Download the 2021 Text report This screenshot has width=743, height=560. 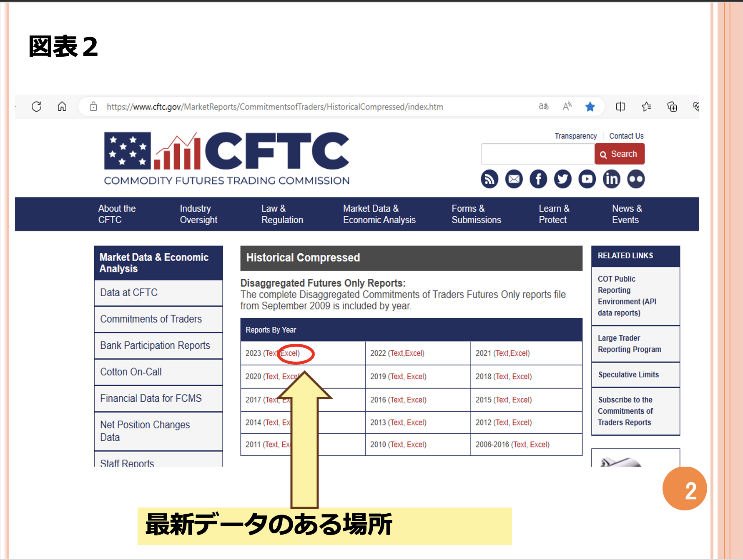[502, 353]
